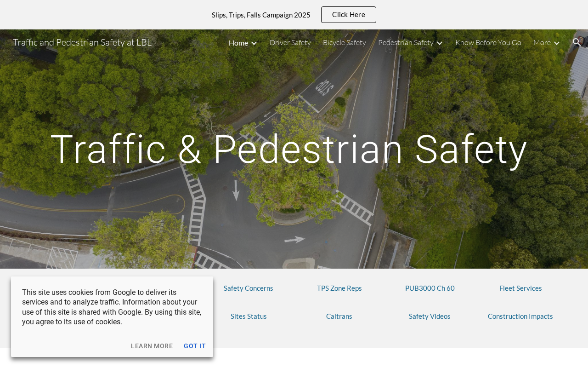The width and height of the screenshot is (588, 368).
Task: Click the site title Traffic and Pedestrian Safety at LBL
Action: (x=82, y=42)
